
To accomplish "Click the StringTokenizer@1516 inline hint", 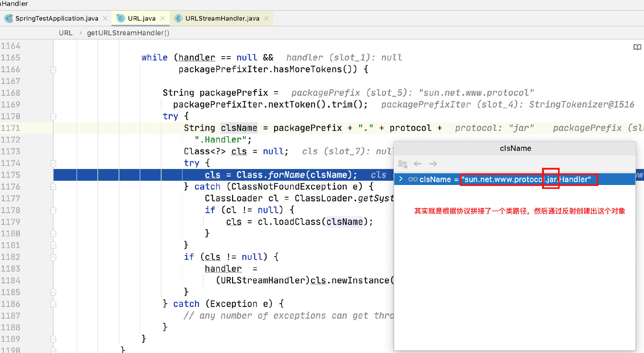I will 582,105.
